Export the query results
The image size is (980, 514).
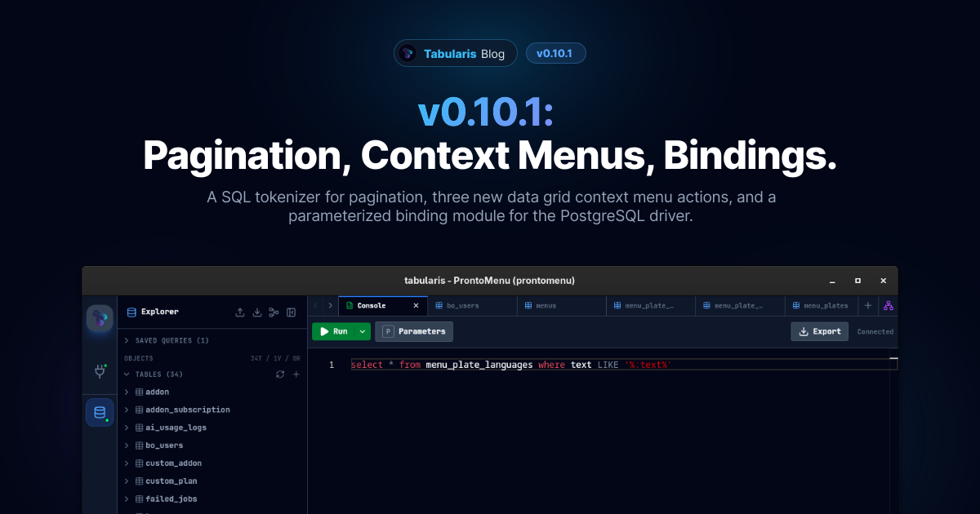820,331
